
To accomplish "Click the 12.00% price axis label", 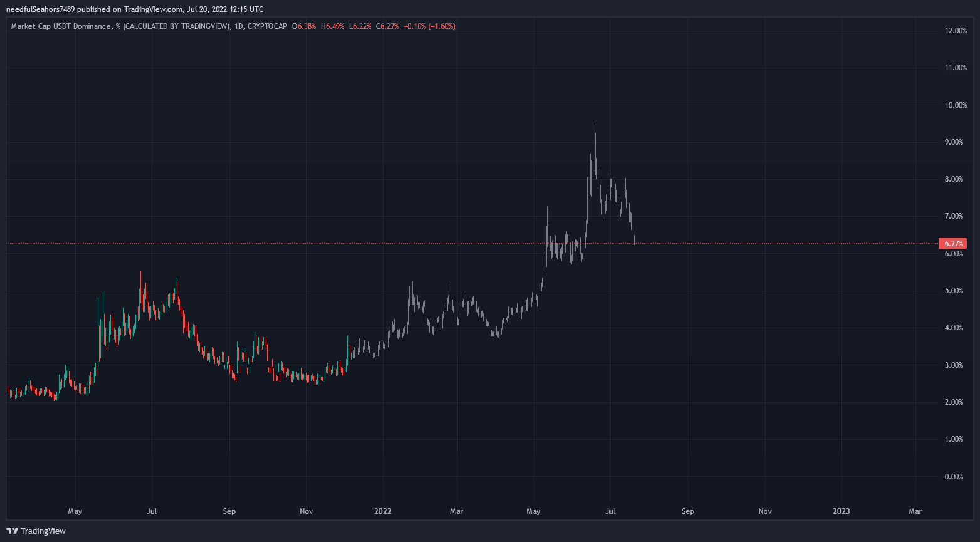I will coord(955,31).
